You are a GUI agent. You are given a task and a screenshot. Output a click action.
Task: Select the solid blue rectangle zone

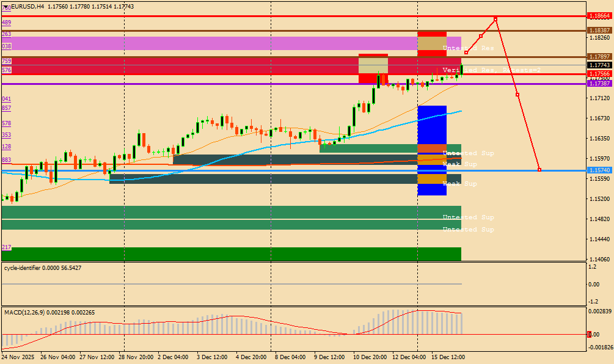tap(432, 150)
